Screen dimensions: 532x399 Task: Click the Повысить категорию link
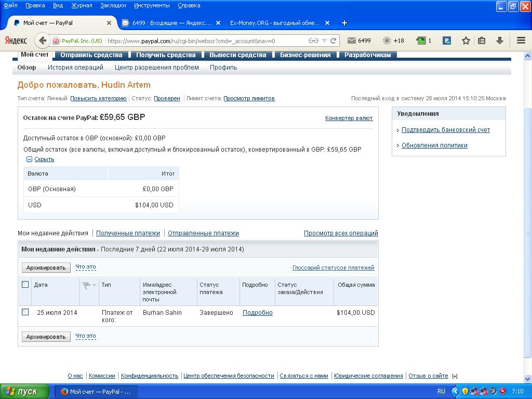98,98
